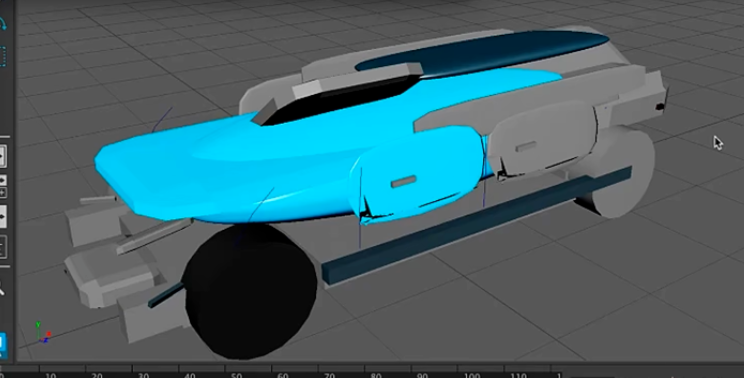Select the black windshield glass mesh
Viewport: 744px width, 378px height.
click(x=339, y=99)
